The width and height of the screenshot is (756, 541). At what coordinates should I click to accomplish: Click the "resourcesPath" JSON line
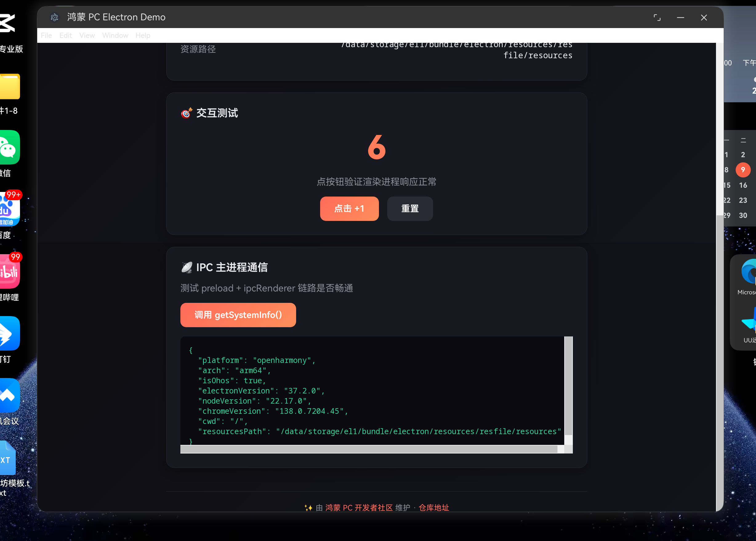click(x=380, y=431)
